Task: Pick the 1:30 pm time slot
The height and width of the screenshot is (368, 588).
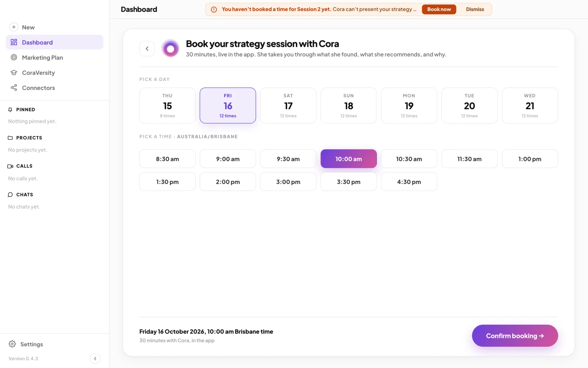Action: coord(168,182)
